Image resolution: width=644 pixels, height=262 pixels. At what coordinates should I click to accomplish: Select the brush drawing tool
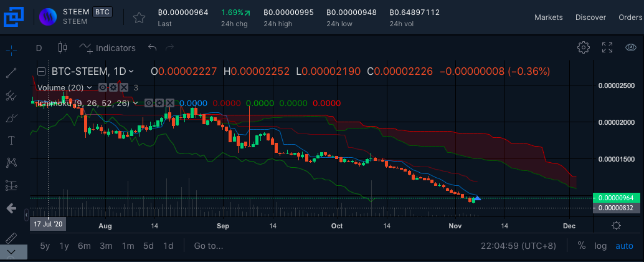click(11, 119)
